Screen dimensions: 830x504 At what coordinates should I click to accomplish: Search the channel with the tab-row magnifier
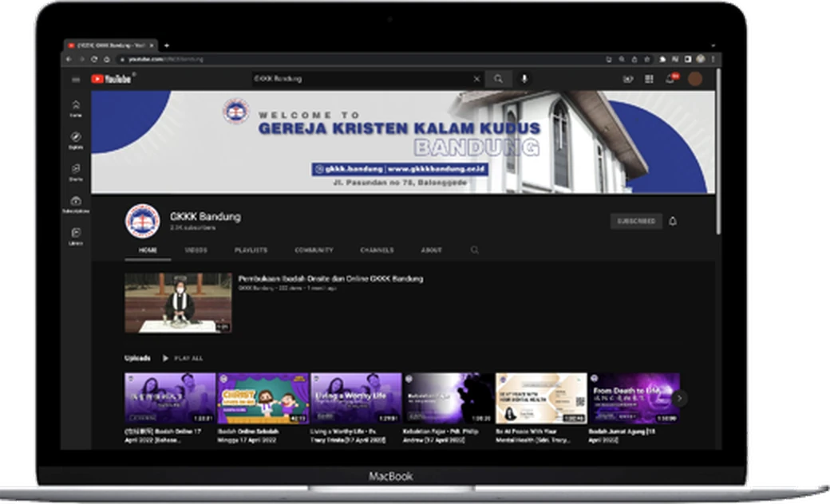pos(474,250)
